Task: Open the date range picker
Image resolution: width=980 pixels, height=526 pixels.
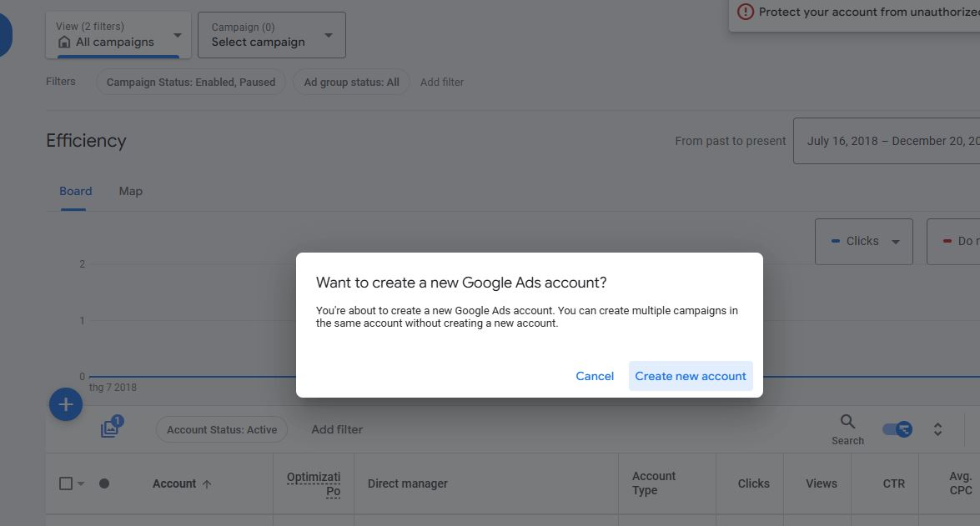Action: pyautogui.click(x=887, y=141)
